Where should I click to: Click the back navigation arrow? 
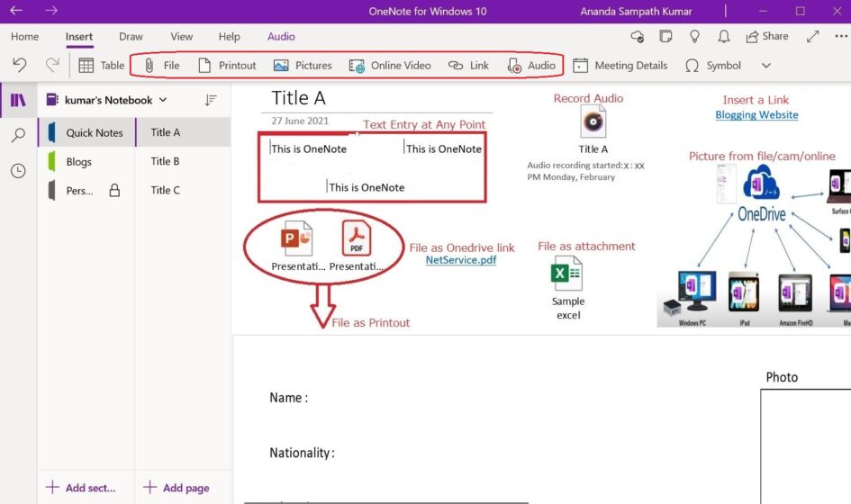click(16, 10)
